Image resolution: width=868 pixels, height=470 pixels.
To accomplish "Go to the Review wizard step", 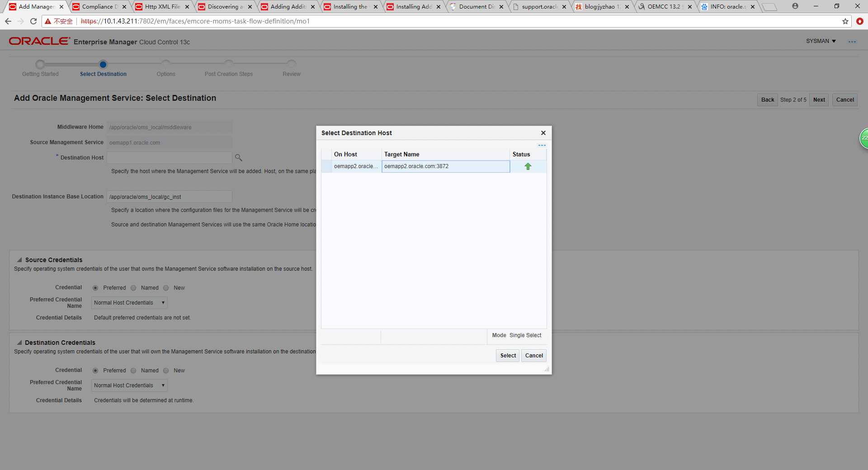I will pos(292,64).
